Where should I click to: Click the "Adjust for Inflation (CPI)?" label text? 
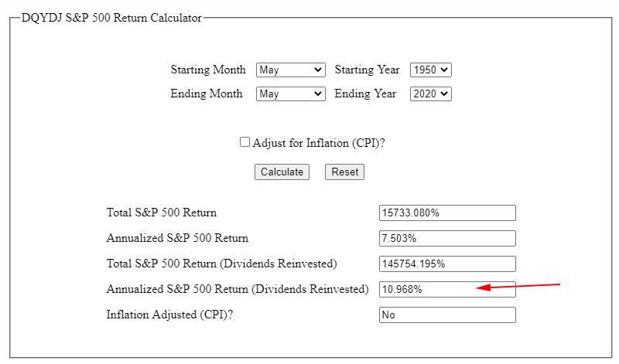click(x=319, y=143)
